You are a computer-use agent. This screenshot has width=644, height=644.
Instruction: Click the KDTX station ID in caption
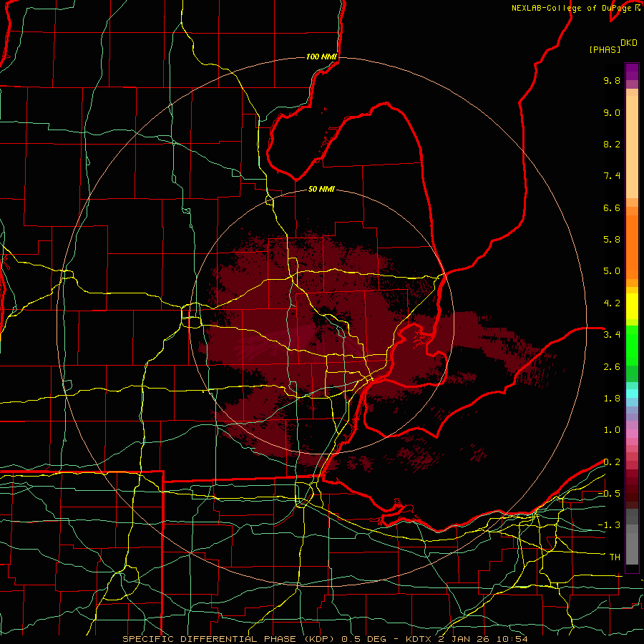[419, 639]
